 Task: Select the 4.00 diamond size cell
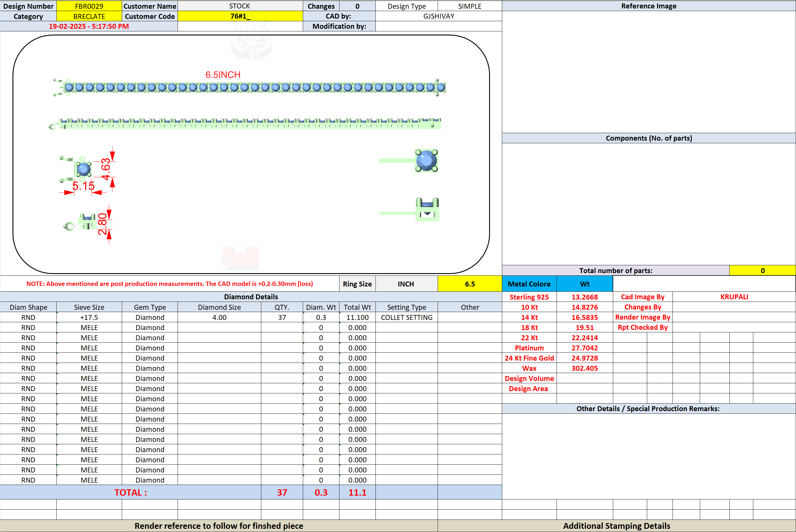[219, 317]
